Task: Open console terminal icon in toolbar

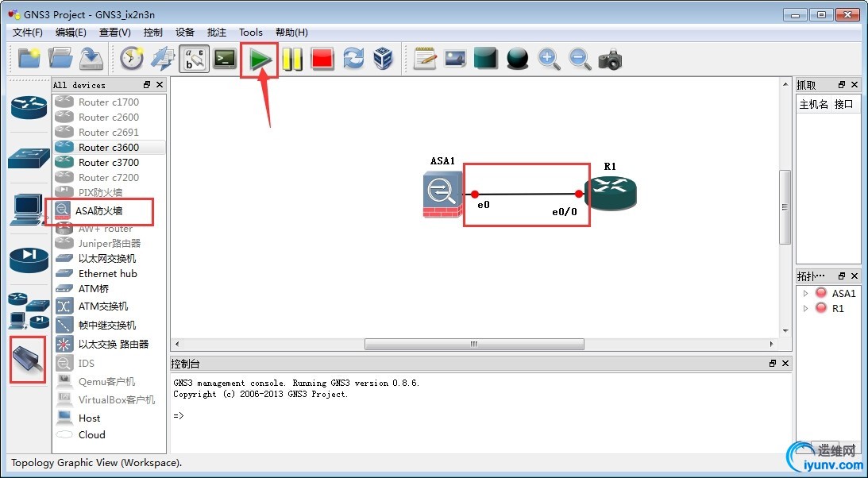Action: (x=226, y=58)
